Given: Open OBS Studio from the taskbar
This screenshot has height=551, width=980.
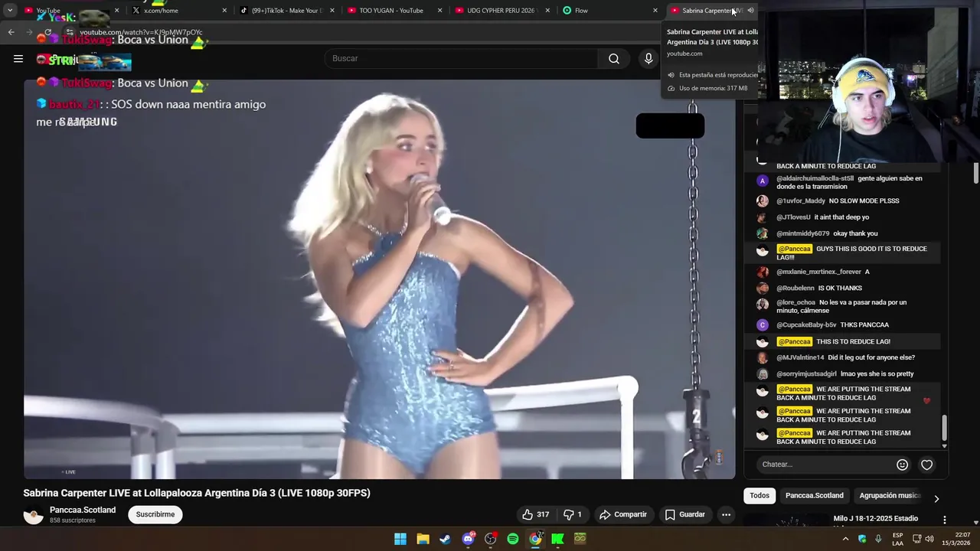Looking at the screenshot, I should (490, 539).
